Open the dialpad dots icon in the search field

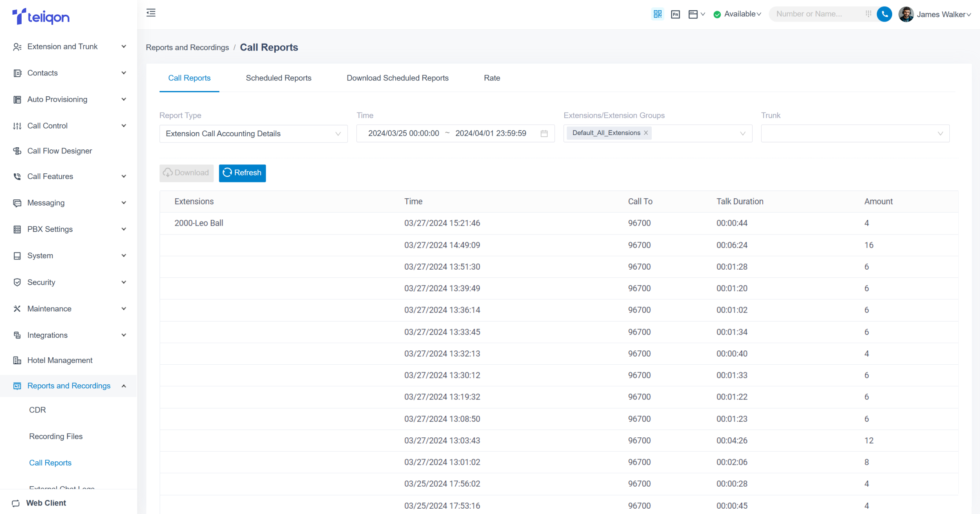(x=868, y=14)
